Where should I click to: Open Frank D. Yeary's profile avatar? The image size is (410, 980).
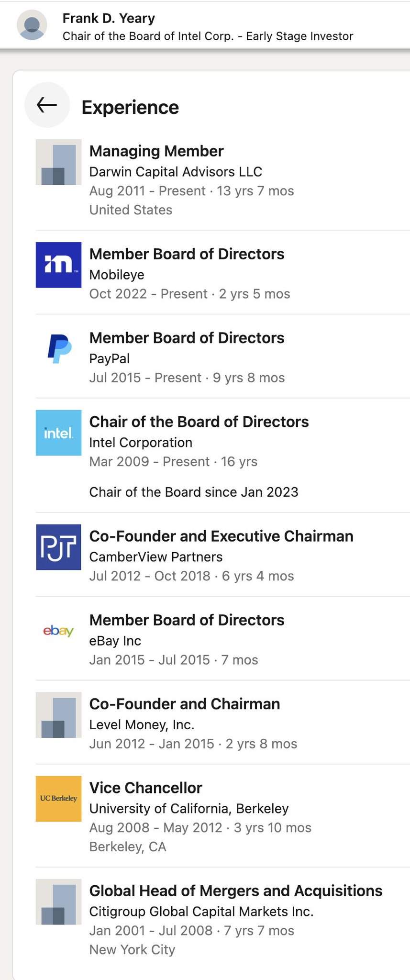(x=32, y=25)
